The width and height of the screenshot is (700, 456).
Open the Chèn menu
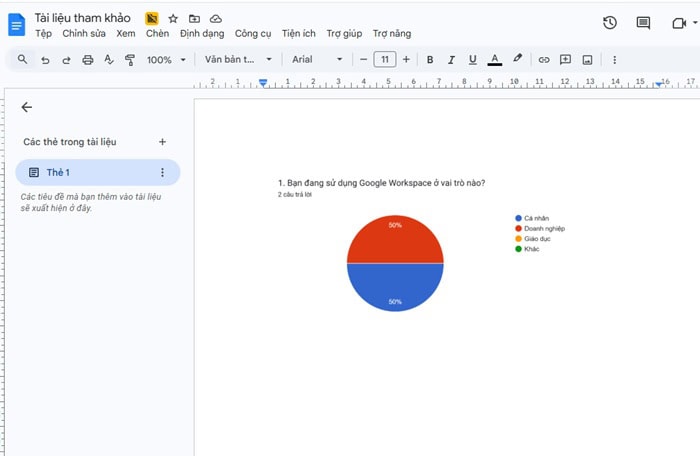click(x=157, y=34)
